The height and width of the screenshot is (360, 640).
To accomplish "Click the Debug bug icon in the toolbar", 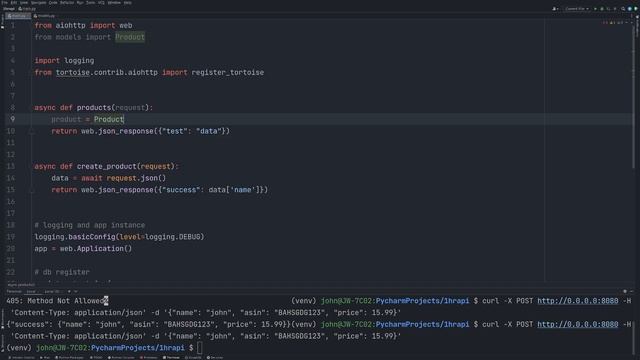I will click(x=602, y=9).
